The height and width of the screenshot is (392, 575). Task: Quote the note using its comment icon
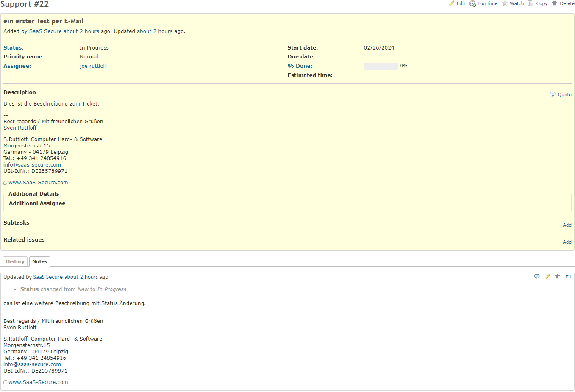point(537,276)
